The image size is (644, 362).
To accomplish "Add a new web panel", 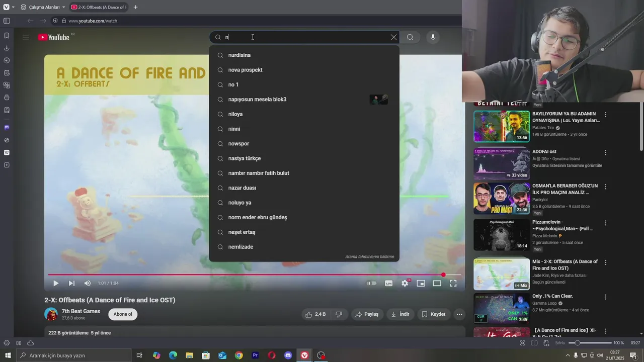I will pos(7,165).
